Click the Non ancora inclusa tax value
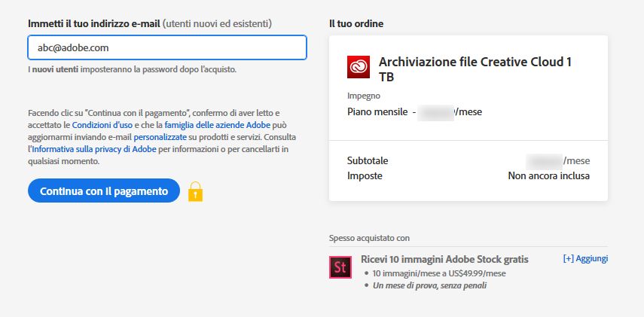 tap(548, 176)
